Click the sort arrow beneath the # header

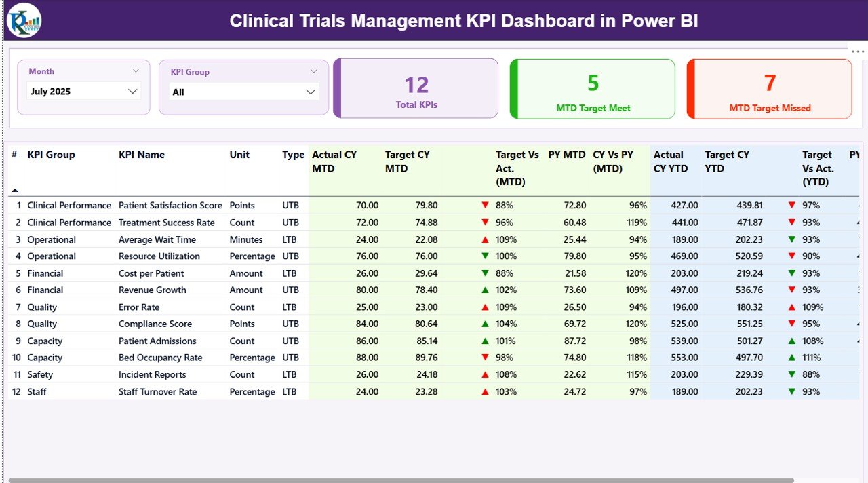click(x=14, y=191)
